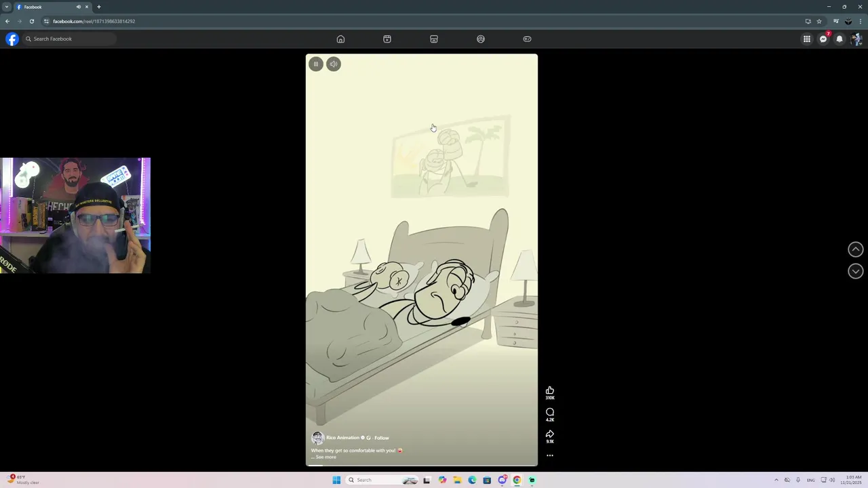Viewport: 868px width, 488px height.
Task: Install app icon in address bar
Action: (808, 21)
